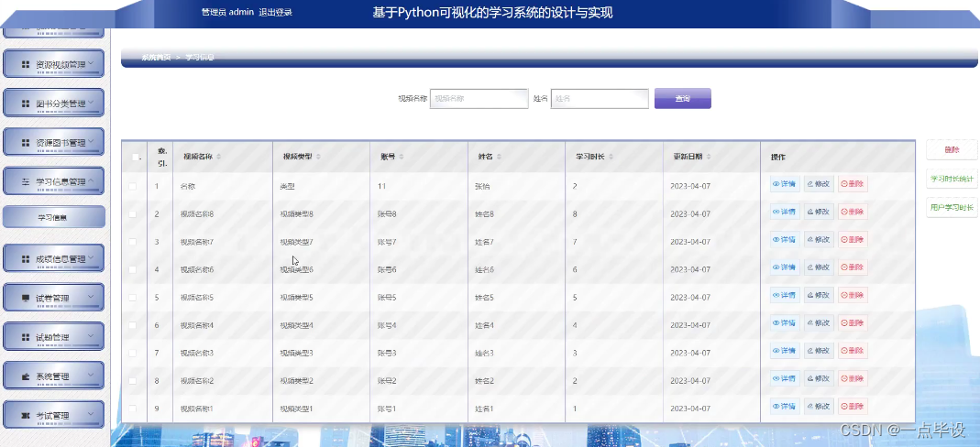The image size is (980, 447).
Task: View 详情 for the 视频名称1 row
Action: [785, 407]
